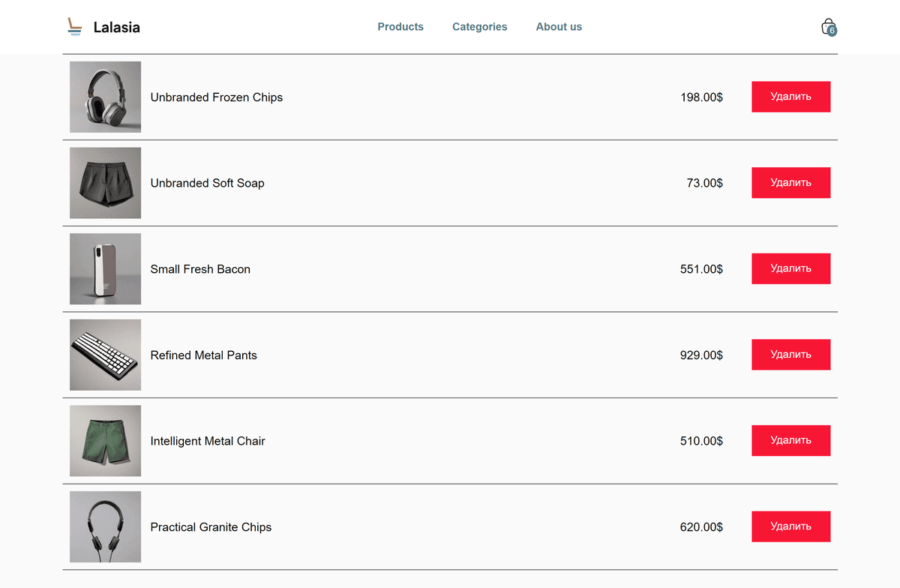
Task: Click the phone case product thumbnail
Action: (x=105, y=268)
